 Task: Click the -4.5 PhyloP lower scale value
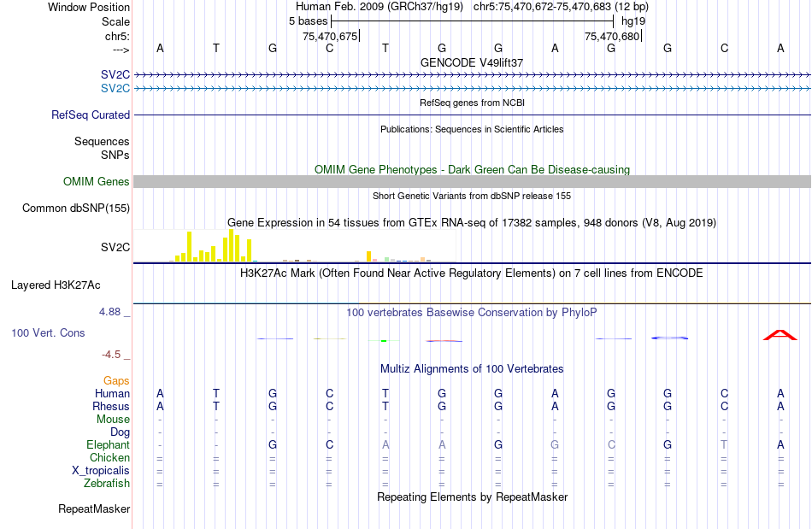pos(111,354)
